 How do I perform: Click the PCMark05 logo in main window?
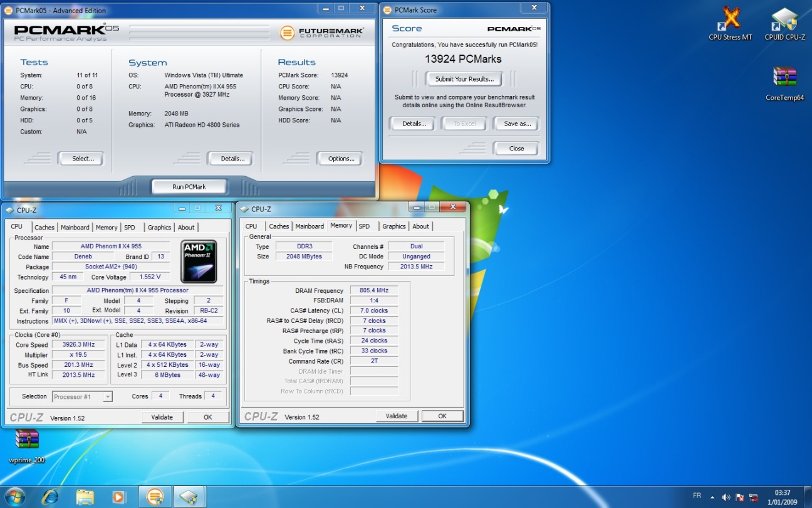(x=66, y=33)
